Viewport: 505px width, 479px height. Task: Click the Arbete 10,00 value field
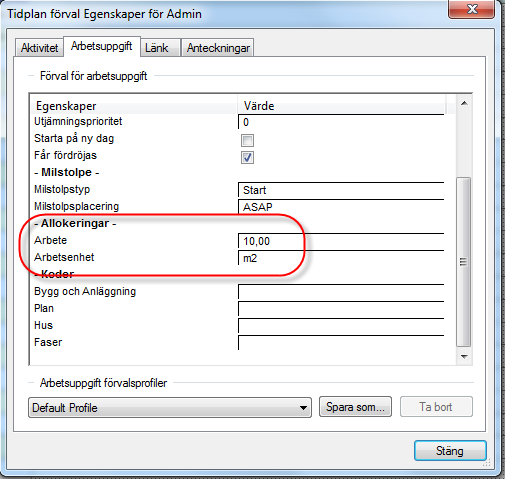[341, 241]
